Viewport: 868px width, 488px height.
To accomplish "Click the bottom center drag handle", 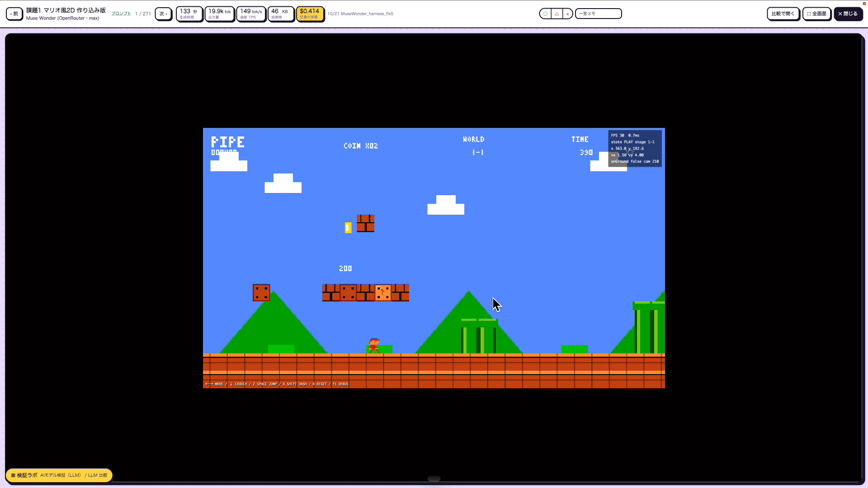I will 434,479.
